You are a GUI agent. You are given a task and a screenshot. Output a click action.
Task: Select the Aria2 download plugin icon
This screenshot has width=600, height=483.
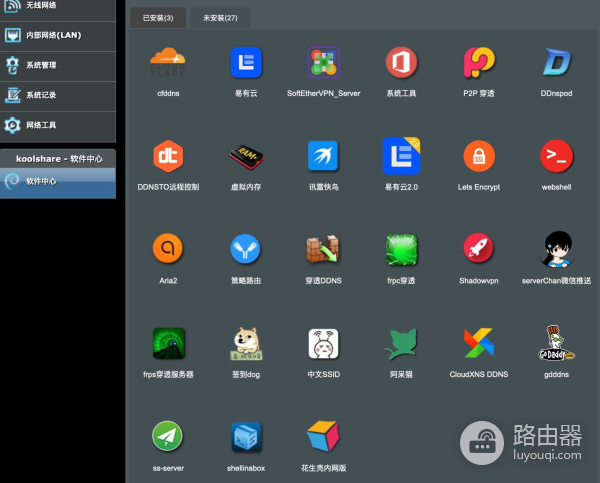coord(168,248)
